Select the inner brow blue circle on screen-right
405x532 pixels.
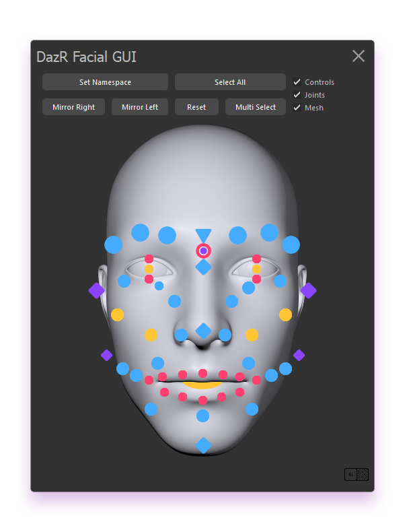pos(237,236)
